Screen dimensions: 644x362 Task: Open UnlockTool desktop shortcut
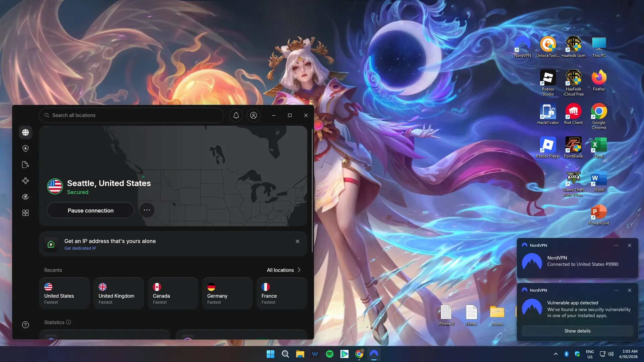548,47
